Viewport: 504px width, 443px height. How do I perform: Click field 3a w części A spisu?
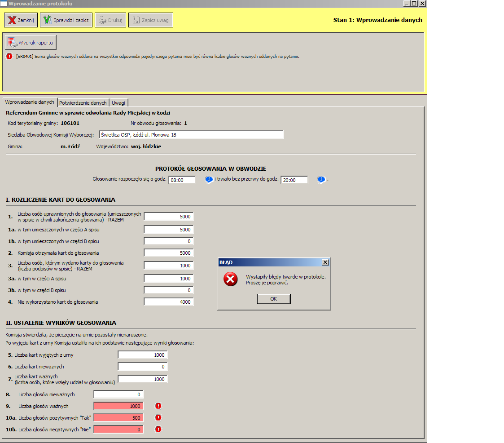coord(168,279)
